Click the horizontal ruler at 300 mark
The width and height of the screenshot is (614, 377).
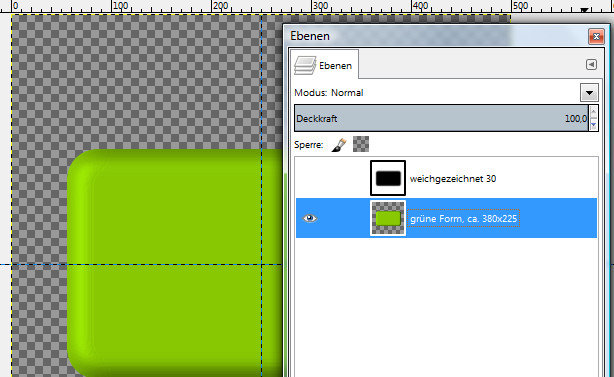tap(312, 6)
